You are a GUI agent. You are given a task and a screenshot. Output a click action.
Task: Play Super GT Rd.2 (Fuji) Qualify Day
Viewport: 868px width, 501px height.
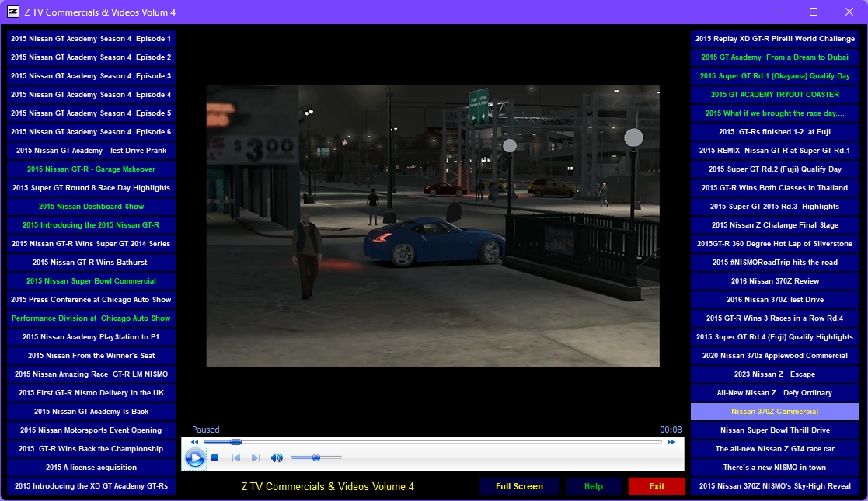[x=775, y=169]
